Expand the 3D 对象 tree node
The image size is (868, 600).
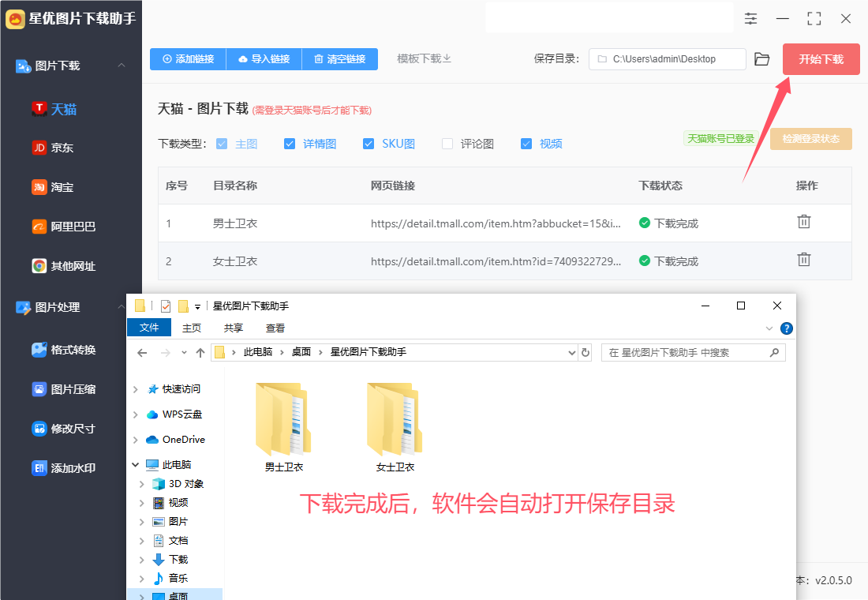click(x=142, y=484)
